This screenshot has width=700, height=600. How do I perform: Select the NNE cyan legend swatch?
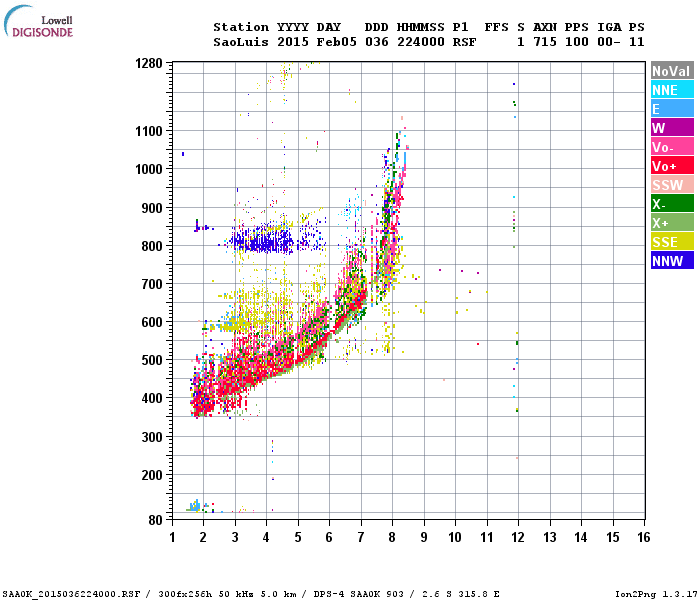672,90
